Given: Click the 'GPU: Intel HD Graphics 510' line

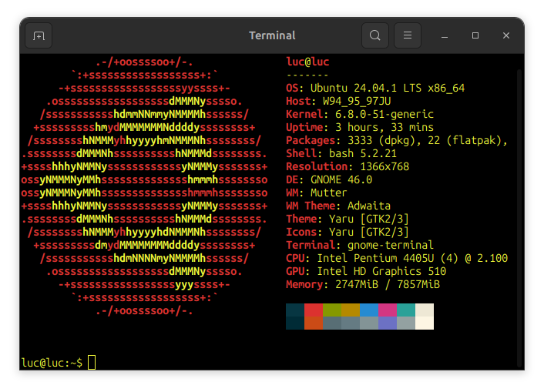Looking at the screenshot, I should point(366,272).
